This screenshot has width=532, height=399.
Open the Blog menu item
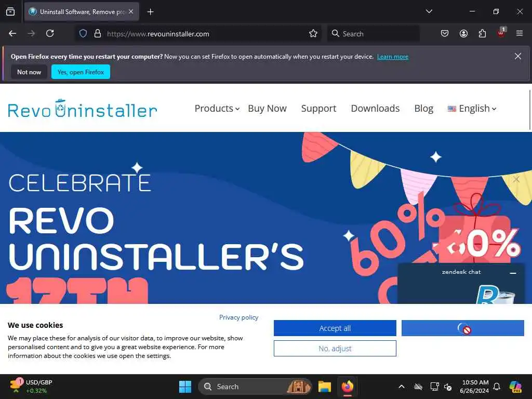point(424,109)
